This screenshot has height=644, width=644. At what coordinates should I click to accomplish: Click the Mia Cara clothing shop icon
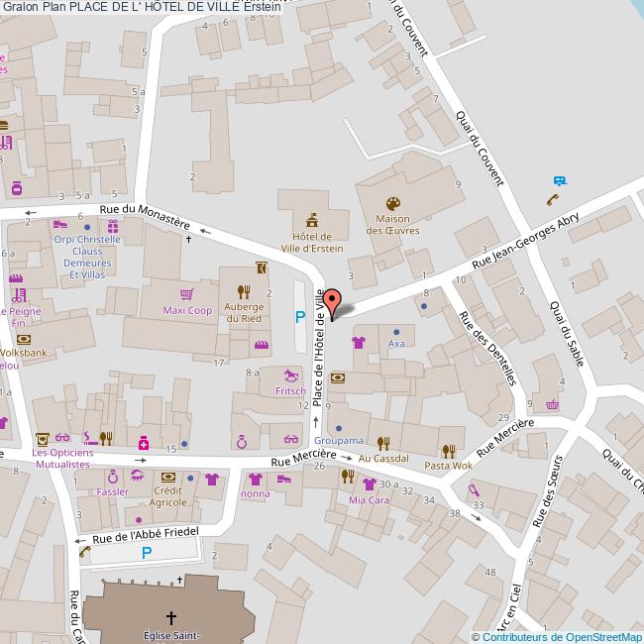pyautogui.click(x=370, y=484)
